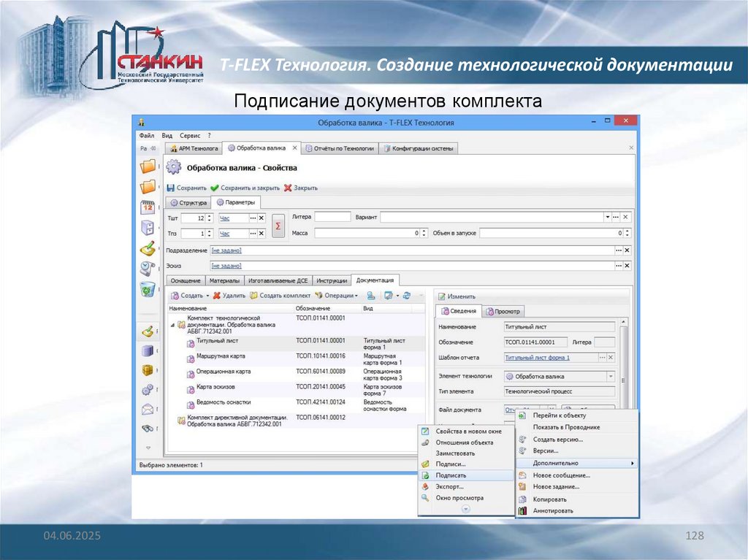The width and height of the screenshot is (748, 560).
Task: Open Конфигурации системы tab
Action: pos(419,148)
